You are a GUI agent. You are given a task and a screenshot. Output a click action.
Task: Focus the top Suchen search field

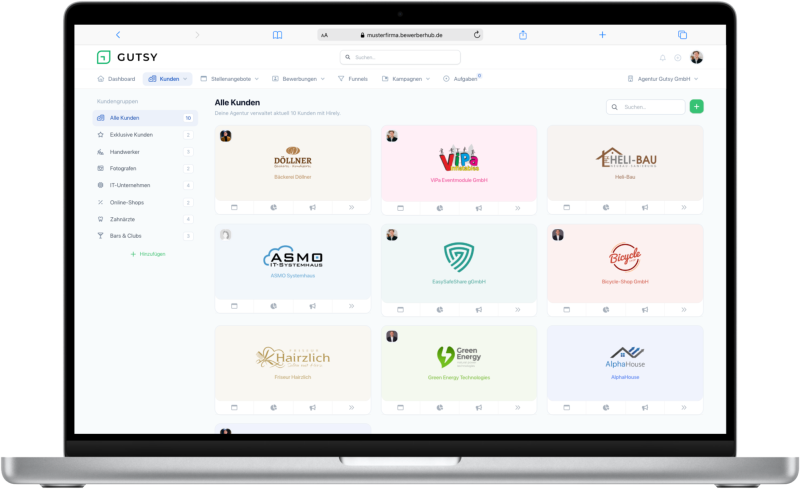(400, 57)
